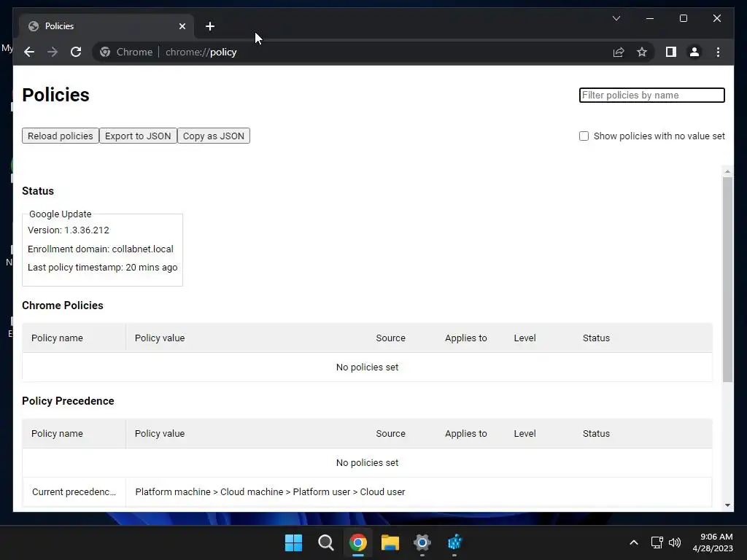Click 'Source' header in Chrome Policies table
The image size is (747, 560).
pos(391,338)
